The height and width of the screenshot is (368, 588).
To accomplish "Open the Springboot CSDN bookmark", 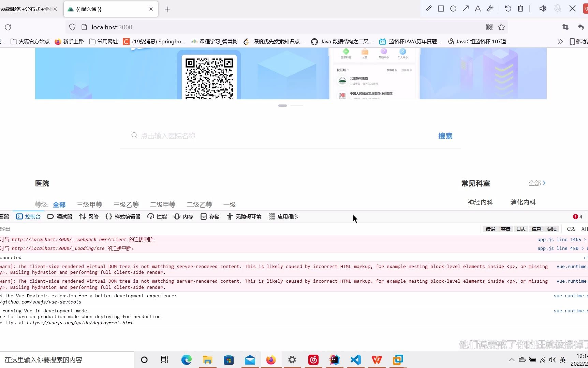I will point(154,41).
